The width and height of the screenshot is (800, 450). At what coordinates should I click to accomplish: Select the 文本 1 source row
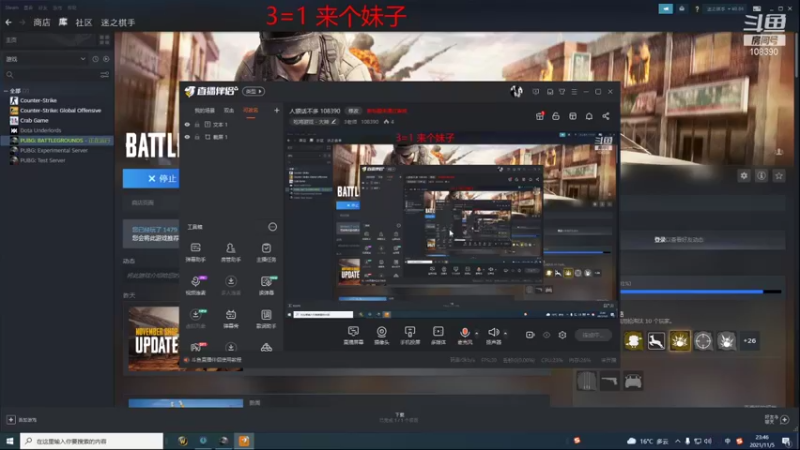[232, 124]
